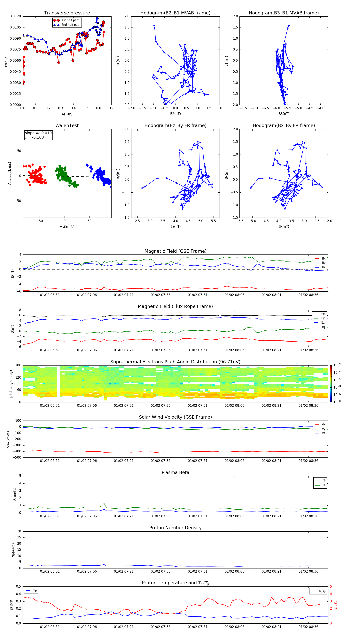Screen dimensions: 351x644
Task: Select the βp entry in Plasma Beta legend
Action: 321,480
